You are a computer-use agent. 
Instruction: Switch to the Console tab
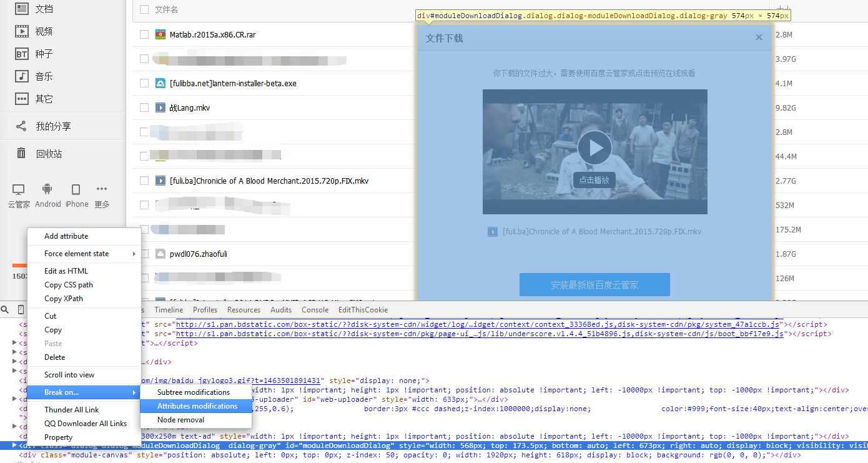[x=315, y=310]
